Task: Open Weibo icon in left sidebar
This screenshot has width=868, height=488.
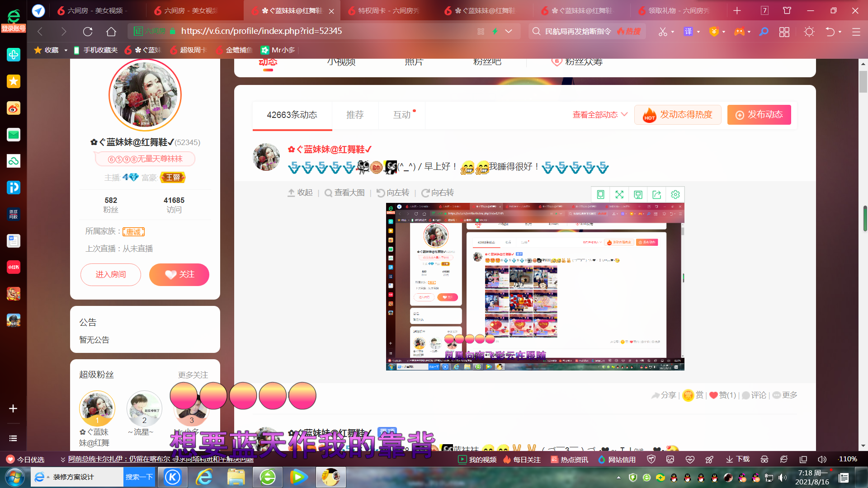Action: (14, 108)
